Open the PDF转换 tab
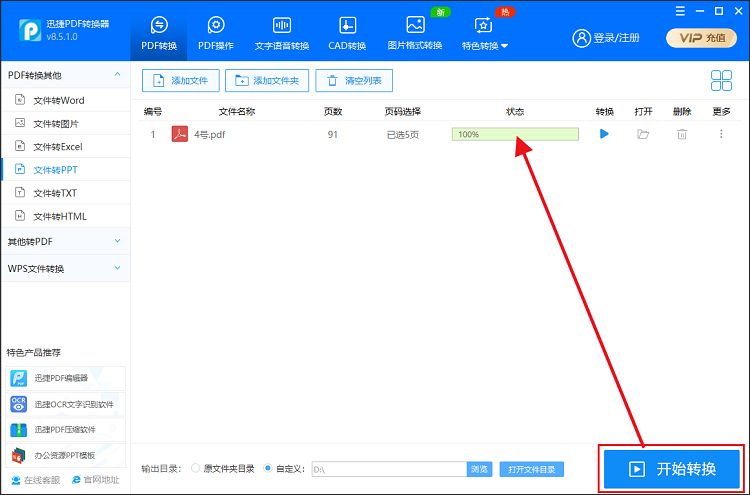This screenshot has width=750, height=495. click(159, 33)
